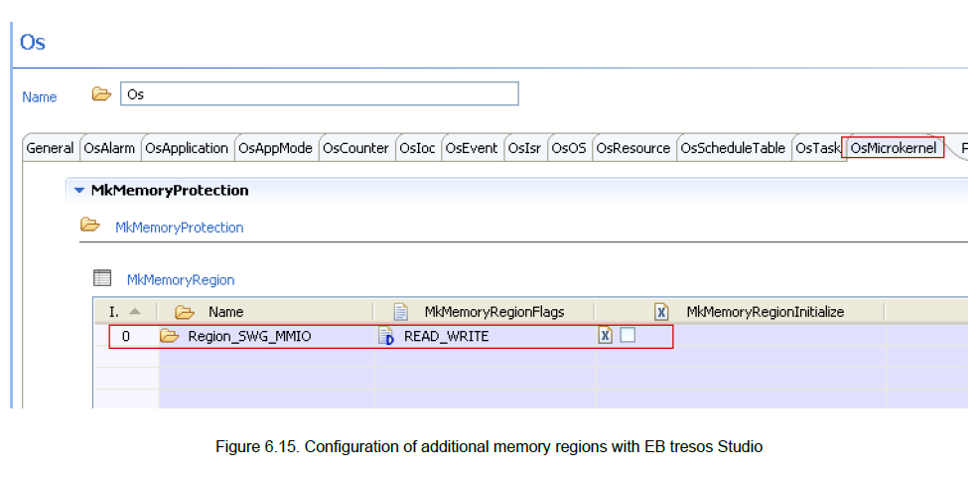Open the OsMicrokernel tab
Image resolution: width=980 pixels, height=482 pixels.
894,148
